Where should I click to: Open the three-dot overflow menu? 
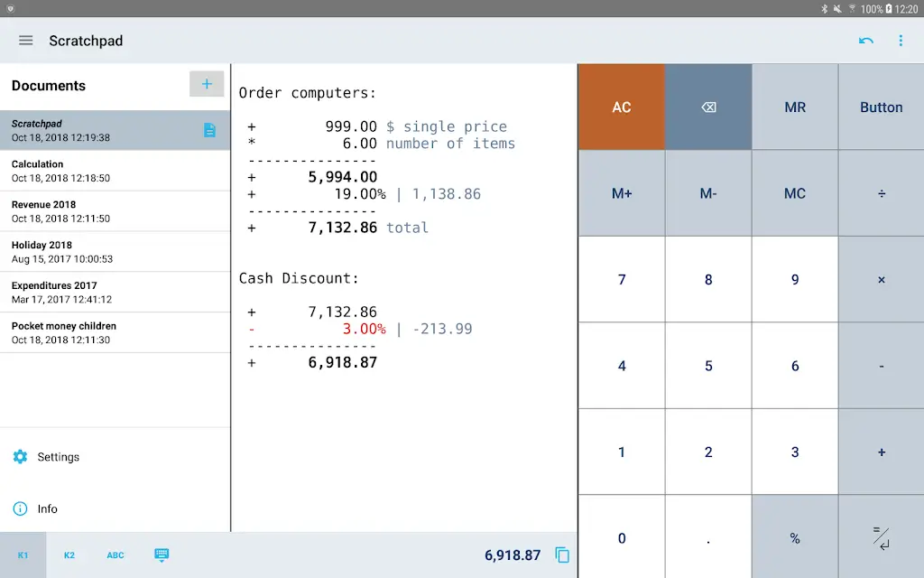pyautogui.click(x=901, y=41)
